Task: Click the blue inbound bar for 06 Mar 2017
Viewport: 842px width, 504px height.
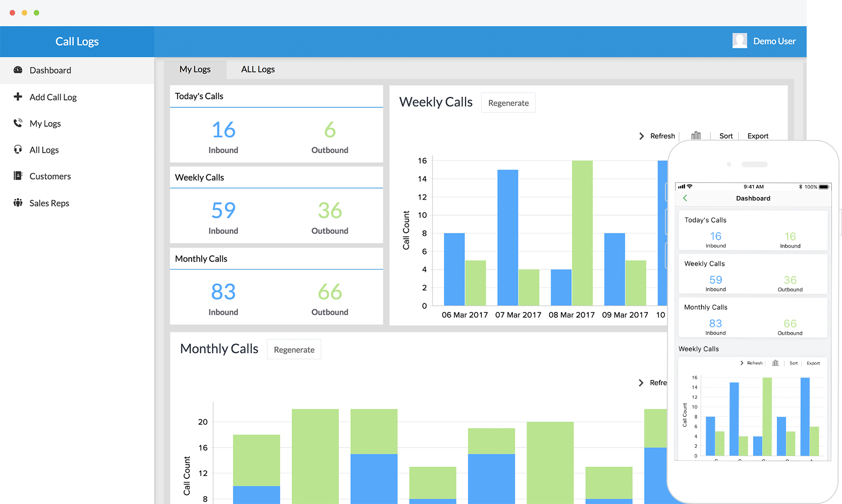Action: pos(454,269)
